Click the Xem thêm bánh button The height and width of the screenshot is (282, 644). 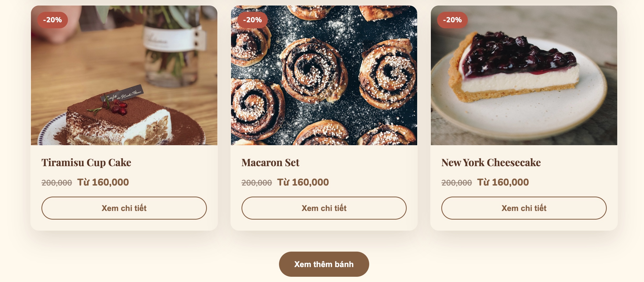(x=324, y=264)
